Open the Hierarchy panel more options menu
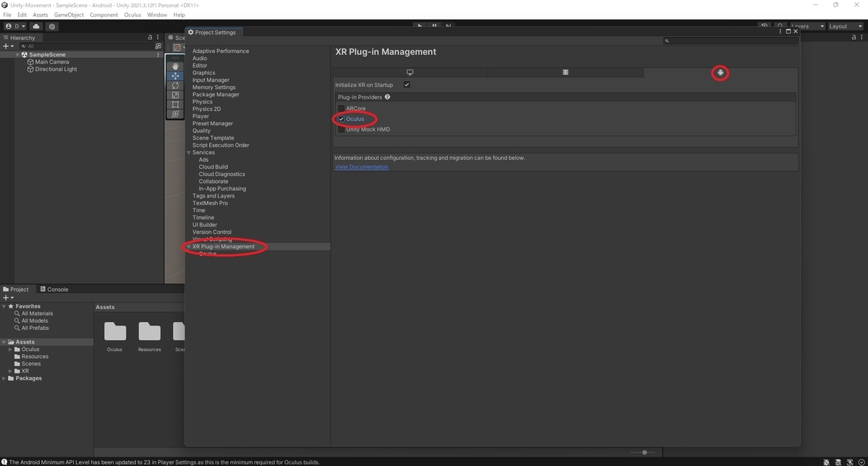This screenshot has height=466, width=868. [x=158, y=38]
